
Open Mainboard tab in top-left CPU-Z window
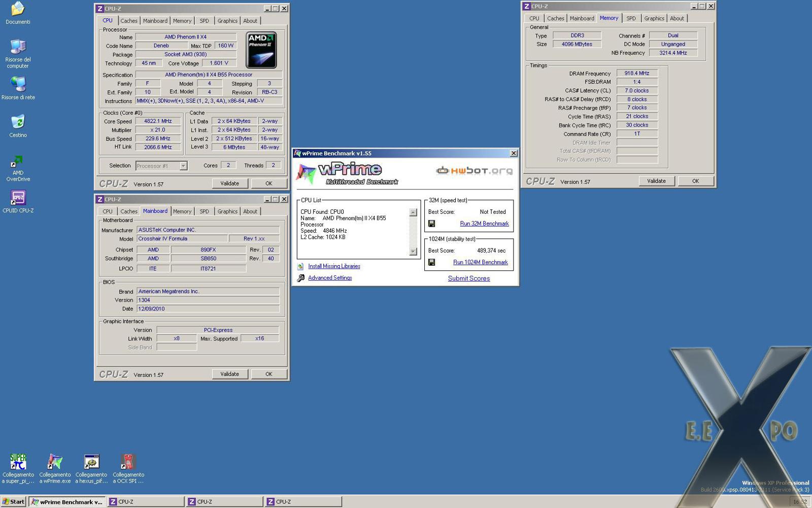[x=155, y=21]
